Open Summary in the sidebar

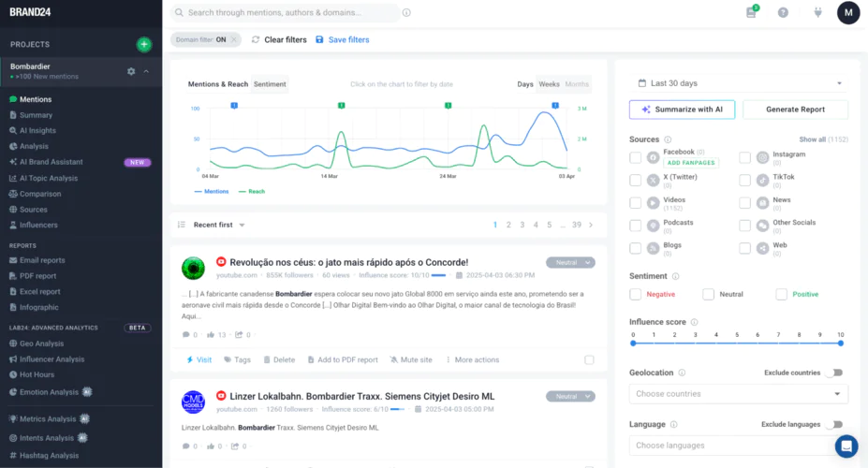click(36, 115)
